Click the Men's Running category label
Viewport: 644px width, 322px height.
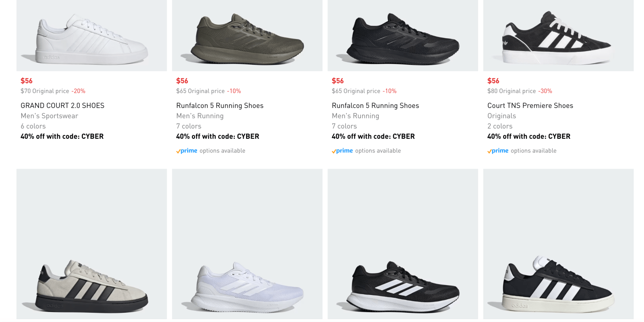click(x=199, y=116)
